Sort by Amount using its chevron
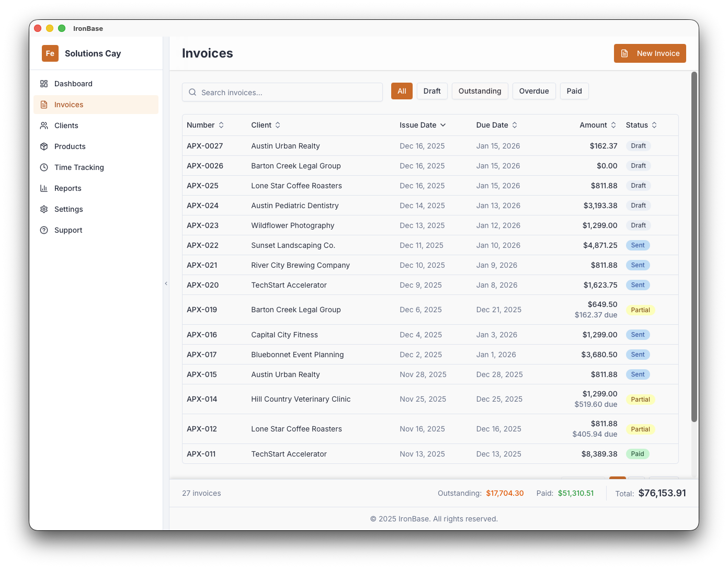This screenshot has width=728, height=569. pos(613,125)
